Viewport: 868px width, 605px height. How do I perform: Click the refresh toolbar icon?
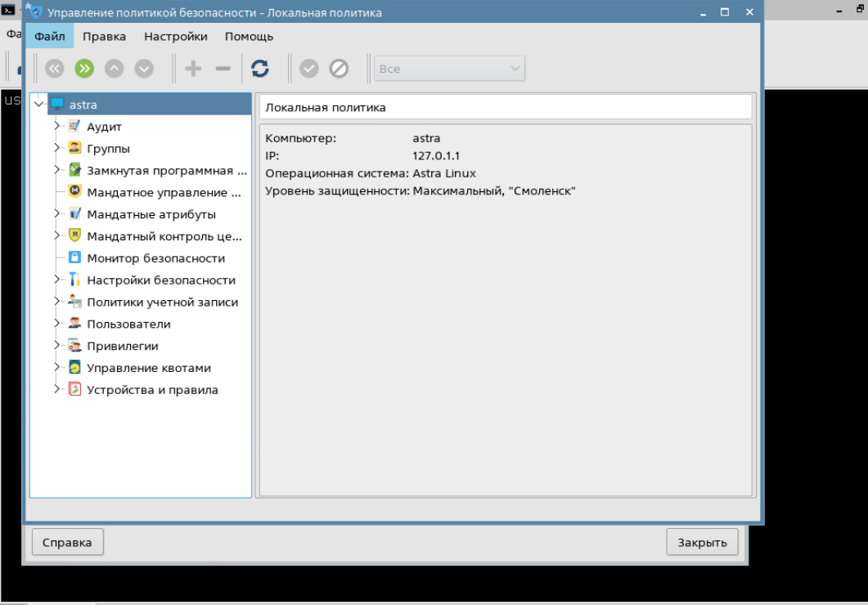coord(259,69)
